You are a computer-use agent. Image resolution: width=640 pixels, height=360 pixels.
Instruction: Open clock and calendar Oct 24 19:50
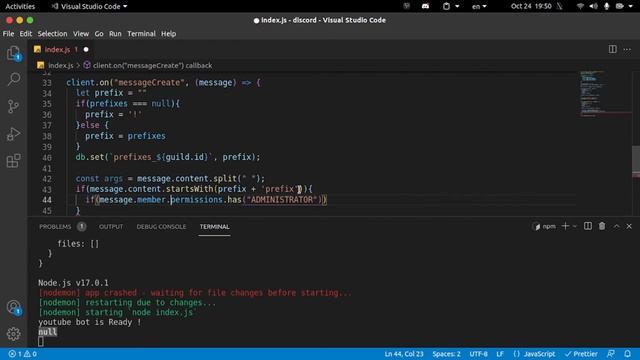tap(531, 6)
